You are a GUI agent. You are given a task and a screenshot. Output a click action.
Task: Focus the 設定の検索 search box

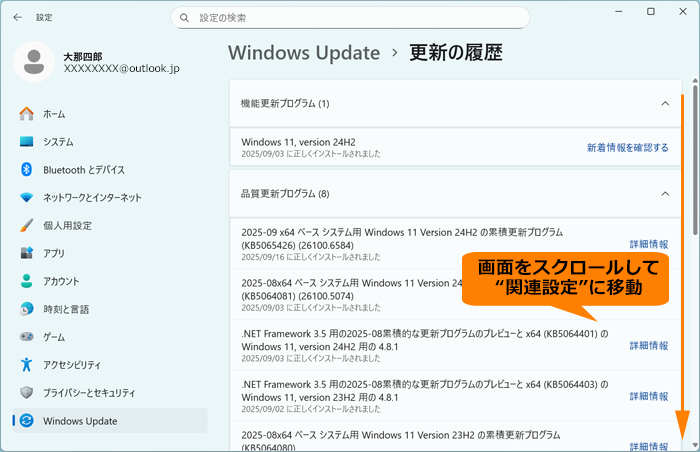point(350,18)
